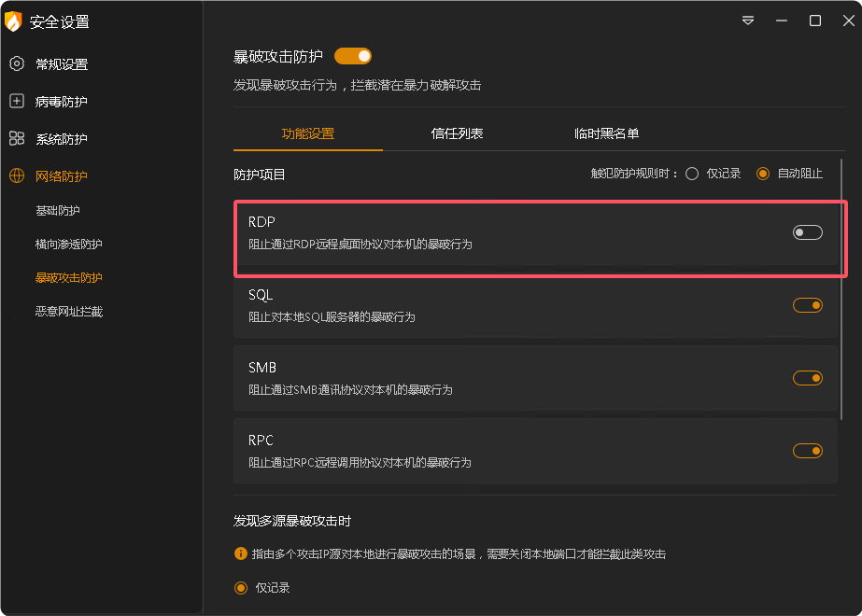Viewport: 862px width, 616px height.
Task: Click the RDP row description text
Action: (360, 244)
